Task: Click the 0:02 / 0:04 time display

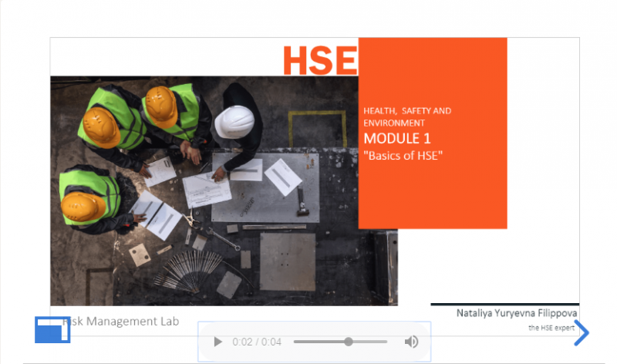Action: (257, 342)
